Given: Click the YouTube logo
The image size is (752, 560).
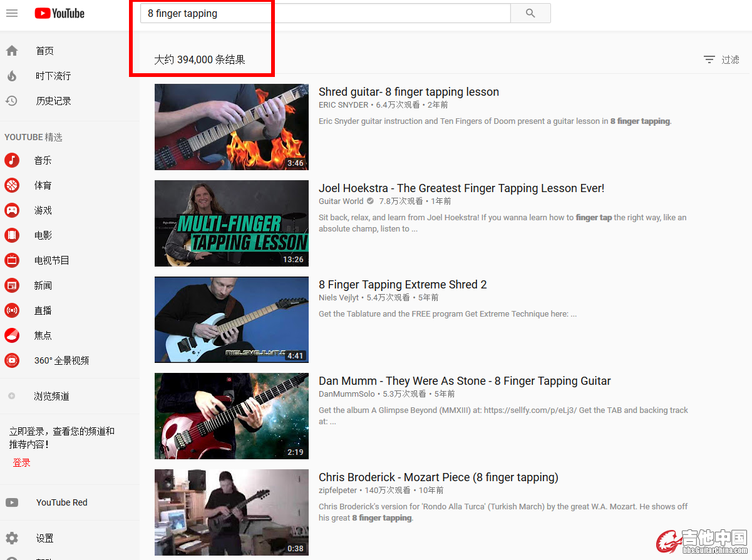Looking at the screenshot, I should tap(59, 13).
